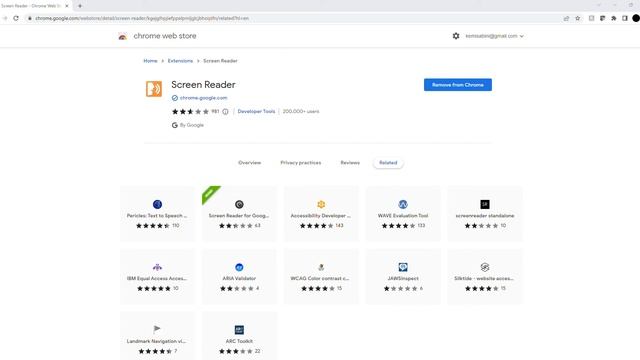The width and height of the screenshot is (640, 360).
Task: Open the WAVE Evaluation Tool icon
Action: click(403, 204)
